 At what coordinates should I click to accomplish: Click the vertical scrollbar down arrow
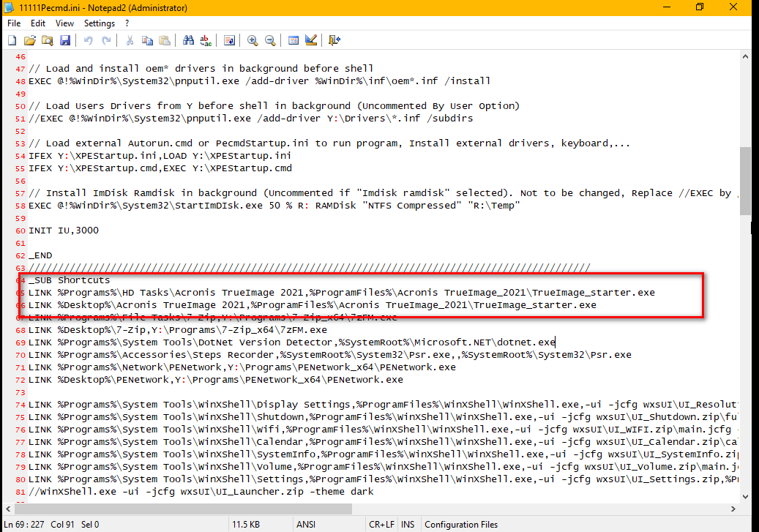click(x=745, y=497)
